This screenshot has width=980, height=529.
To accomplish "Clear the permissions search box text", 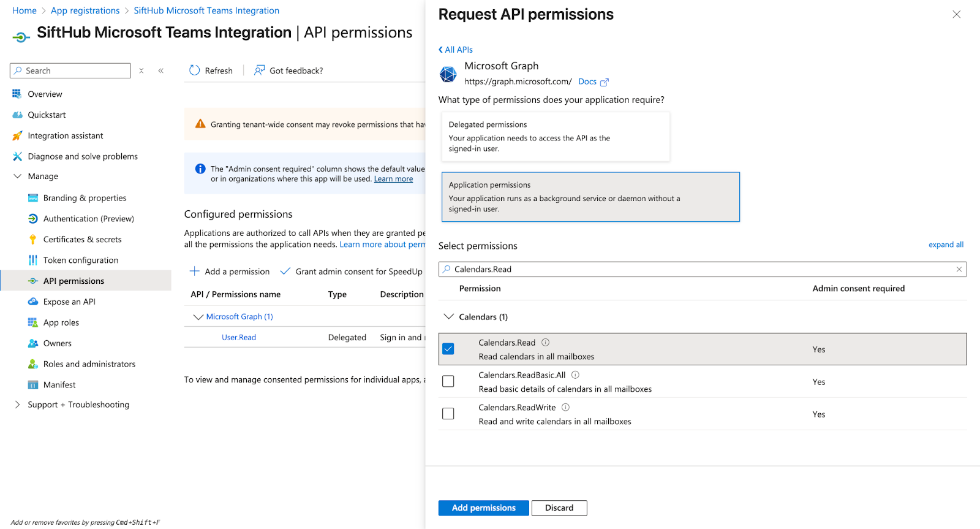I will click(x=959, y=269).
